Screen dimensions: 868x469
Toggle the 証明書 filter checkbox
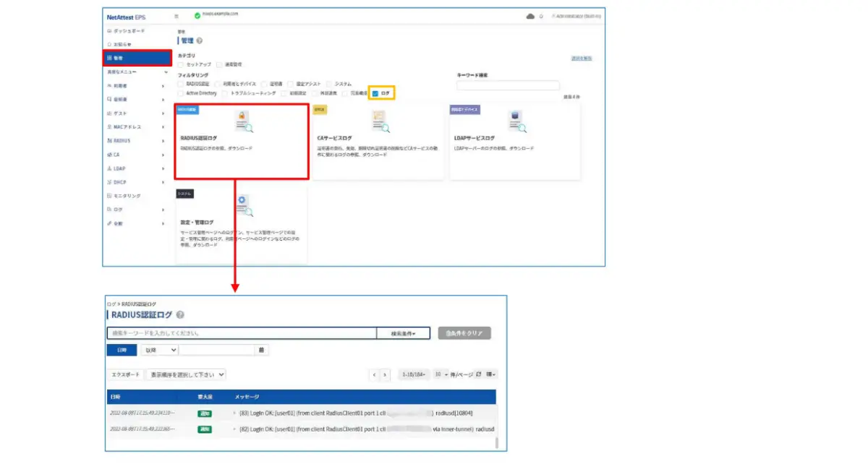click(265, 84)
